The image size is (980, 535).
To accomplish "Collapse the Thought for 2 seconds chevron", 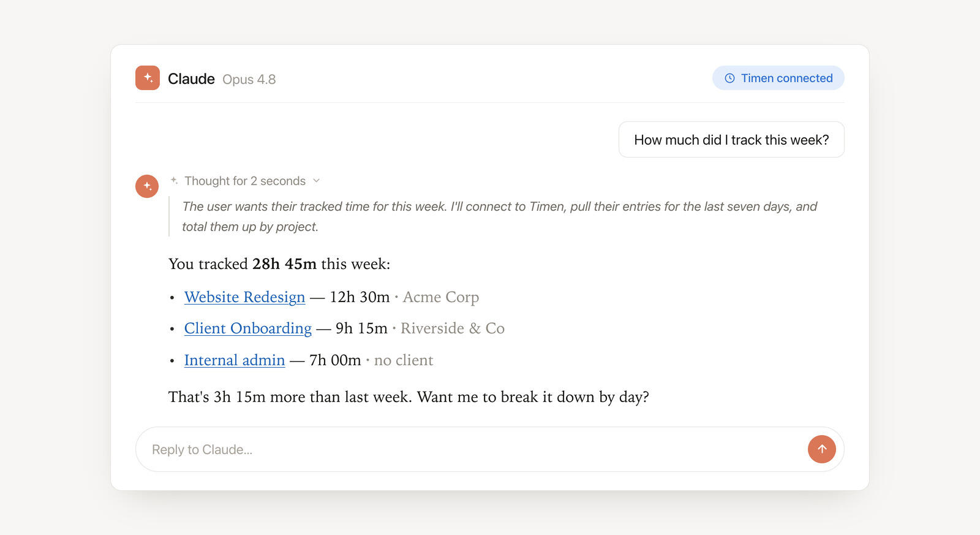I will click(x=316, y=181).
